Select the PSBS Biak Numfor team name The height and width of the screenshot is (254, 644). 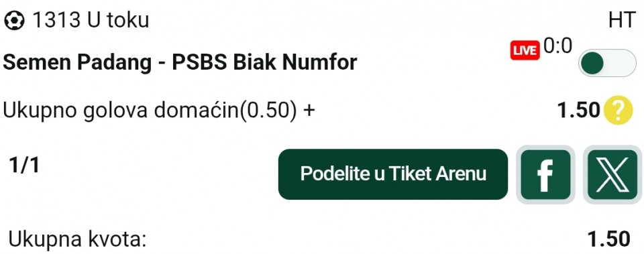264,63
